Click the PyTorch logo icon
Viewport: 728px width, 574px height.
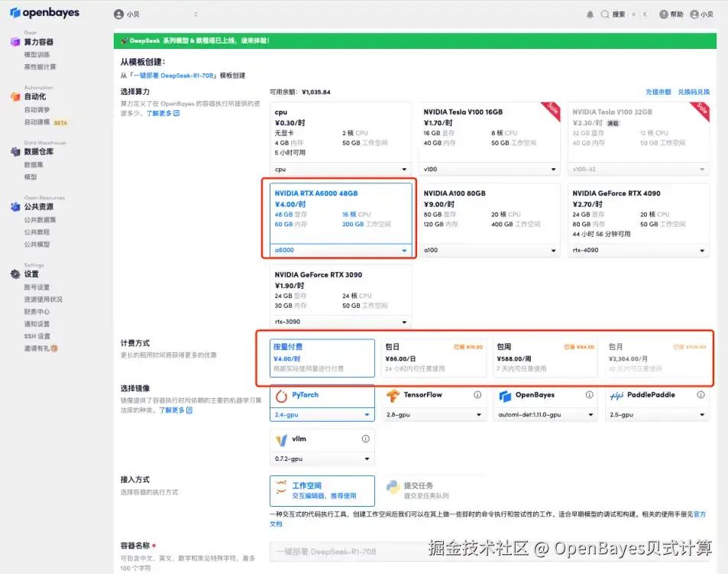[x=281, y=396]
